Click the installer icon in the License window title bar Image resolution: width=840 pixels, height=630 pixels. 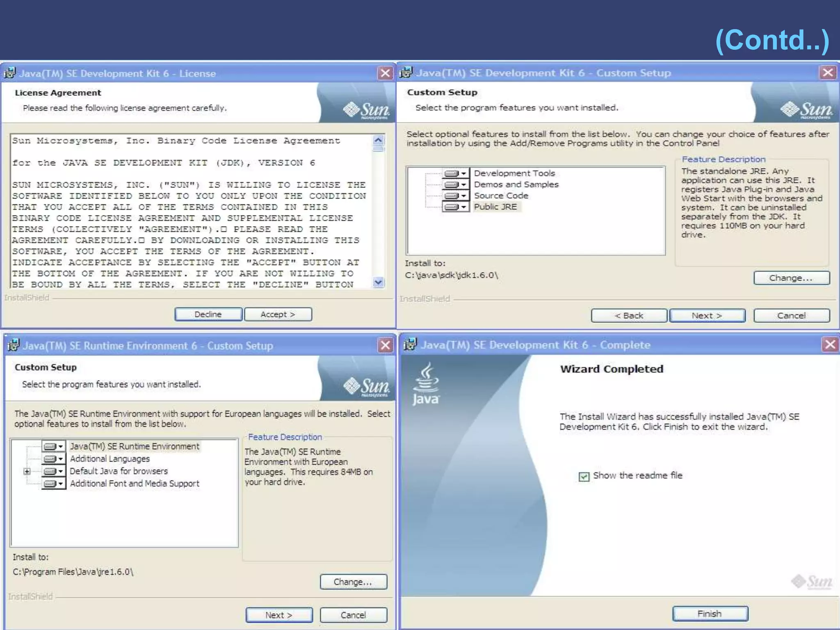click(x=10, y=73)
